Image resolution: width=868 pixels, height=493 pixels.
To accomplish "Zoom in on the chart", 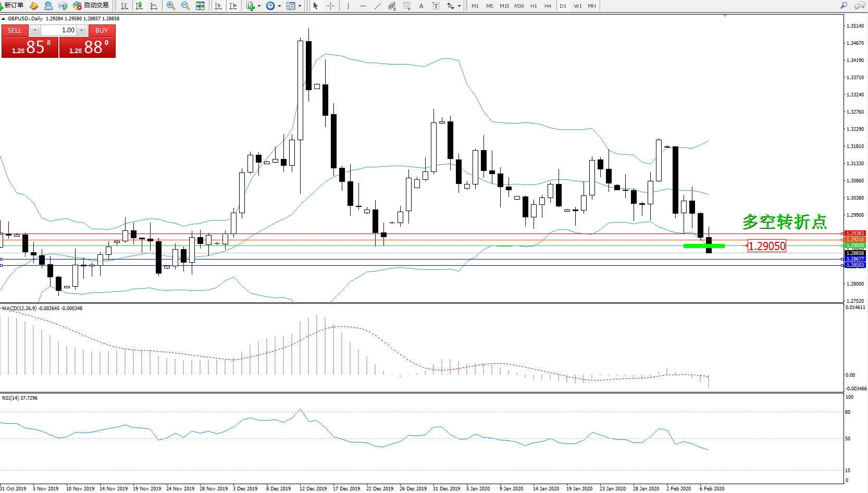I will point(170,6).
